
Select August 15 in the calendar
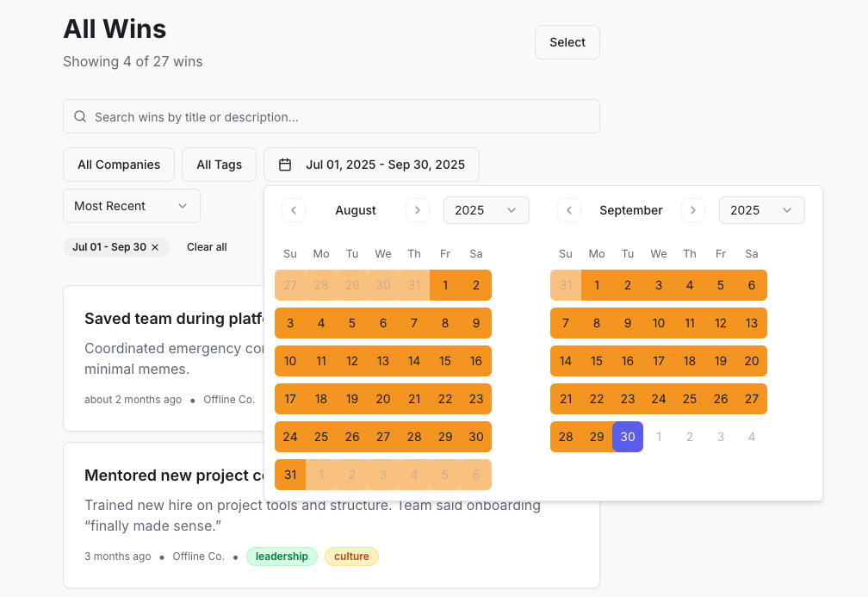[445, 361]
